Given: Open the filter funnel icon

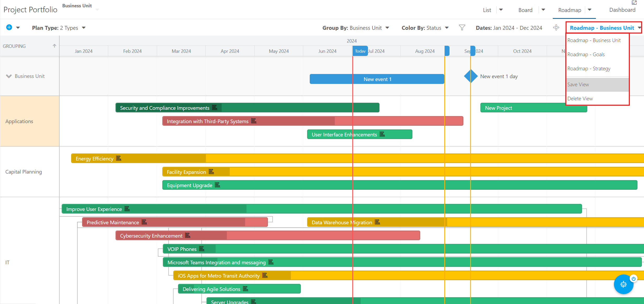Looking at the screenshot, I should (x=462, y=27).
